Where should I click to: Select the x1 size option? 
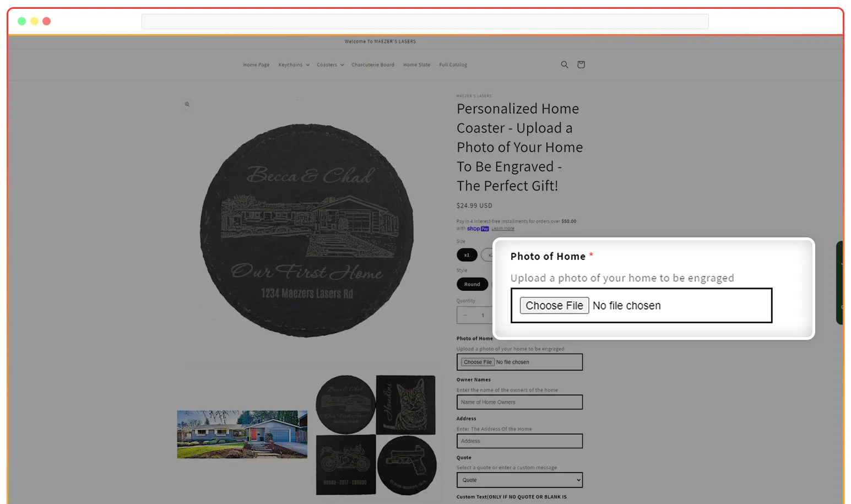click(467, 254)
